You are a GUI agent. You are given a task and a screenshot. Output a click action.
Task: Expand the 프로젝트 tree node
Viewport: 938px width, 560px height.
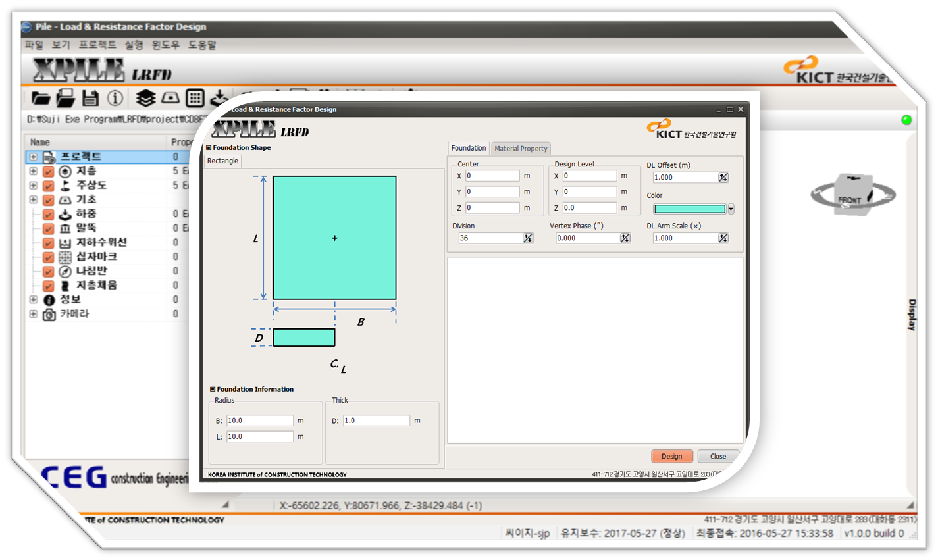tap(34, 157)
